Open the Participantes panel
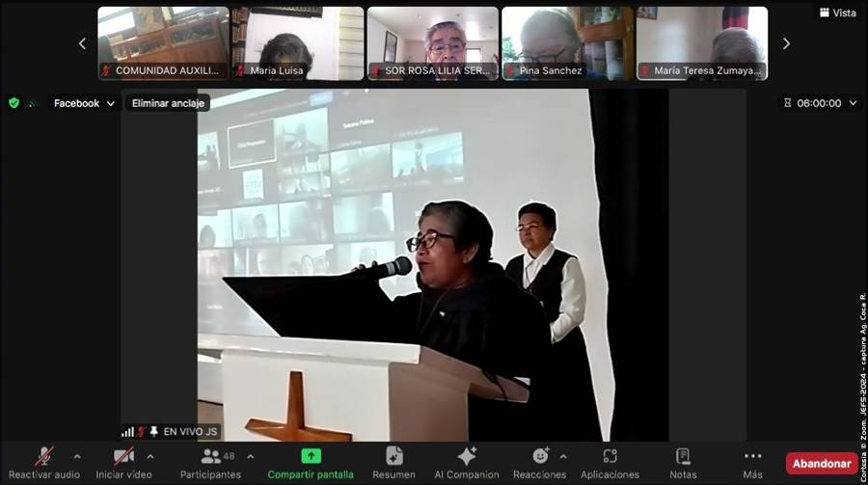The height and width of the screenshot is (485, 868). click(x=210, y=464)
